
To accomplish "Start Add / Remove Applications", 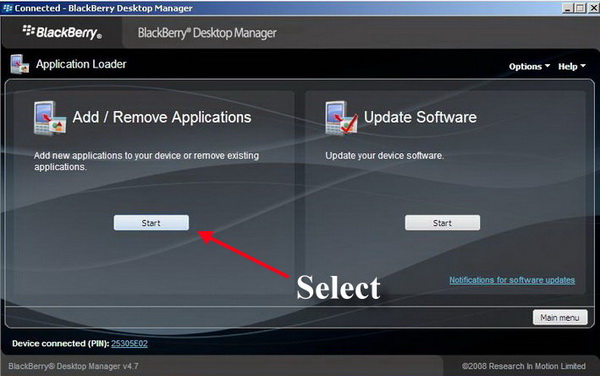I will coord(151,223).
